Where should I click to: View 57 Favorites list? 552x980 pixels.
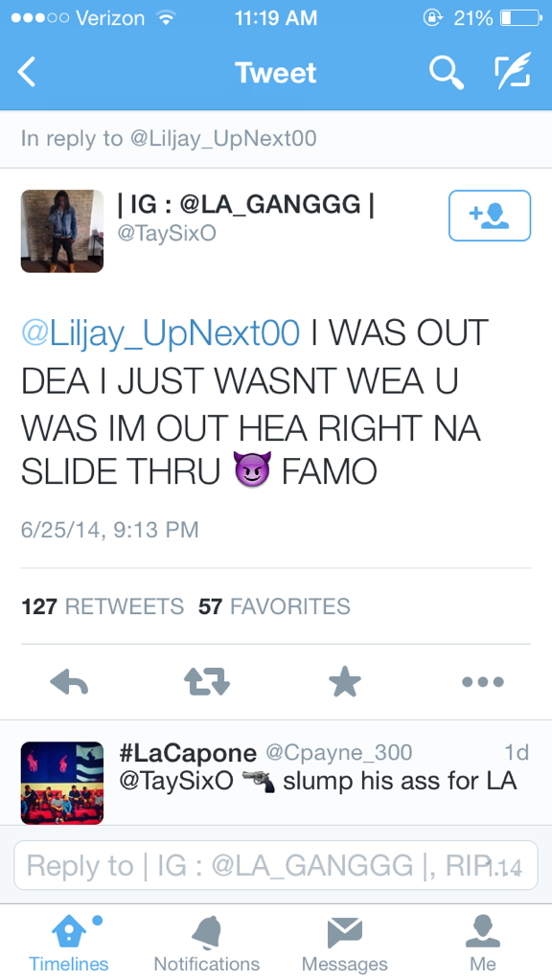(274, 606)
